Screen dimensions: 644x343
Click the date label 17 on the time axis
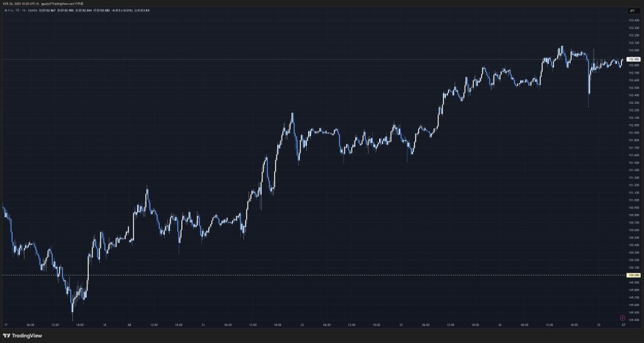[x=5, y=325]
